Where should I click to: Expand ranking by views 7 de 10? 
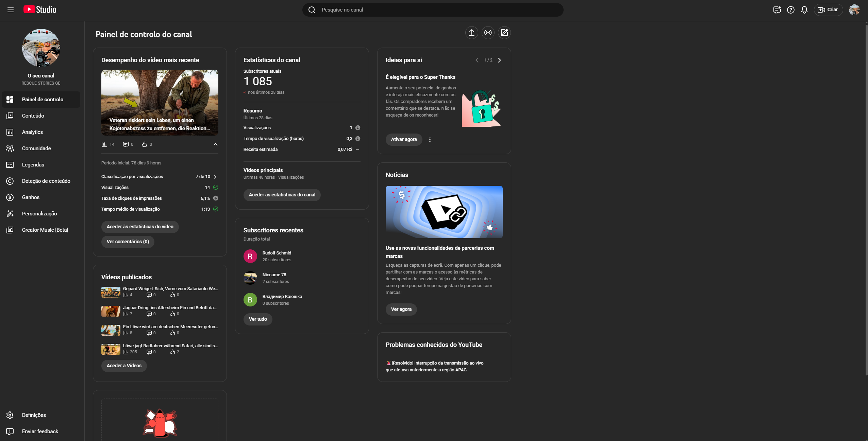click(215, 177)
